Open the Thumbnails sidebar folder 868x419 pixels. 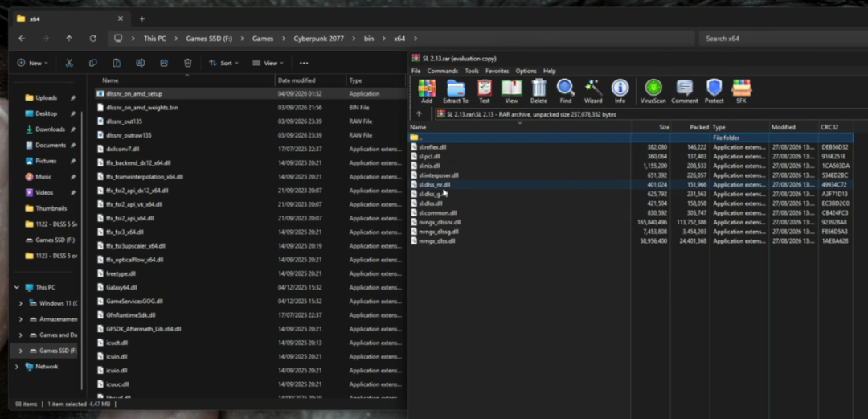tap(51, 208)
